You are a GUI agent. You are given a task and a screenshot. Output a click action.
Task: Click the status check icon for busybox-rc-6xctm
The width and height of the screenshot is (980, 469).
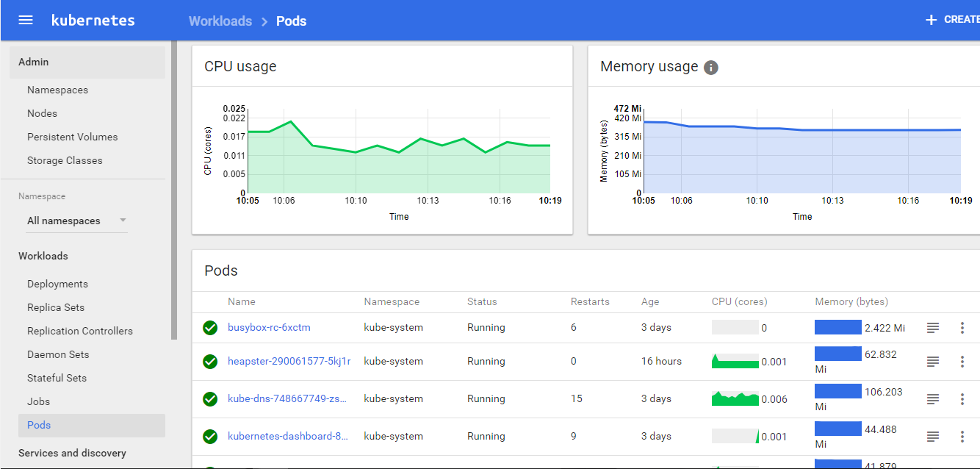pos(210,328)
